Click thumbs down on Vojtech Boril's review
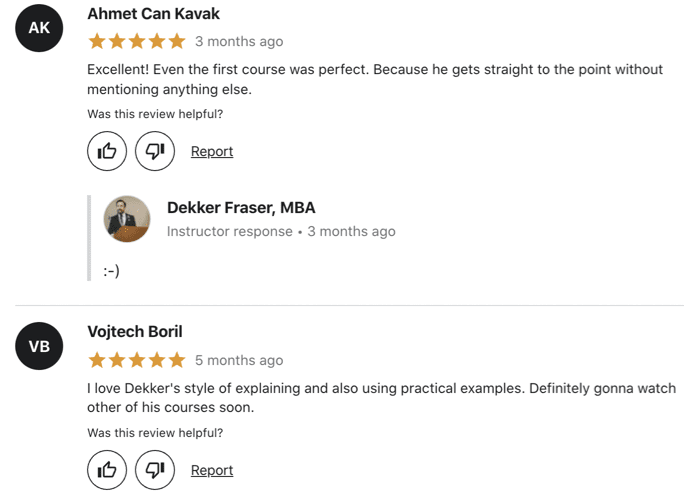Viewport: 685px width, 492px height. click(x=155, y=470)
